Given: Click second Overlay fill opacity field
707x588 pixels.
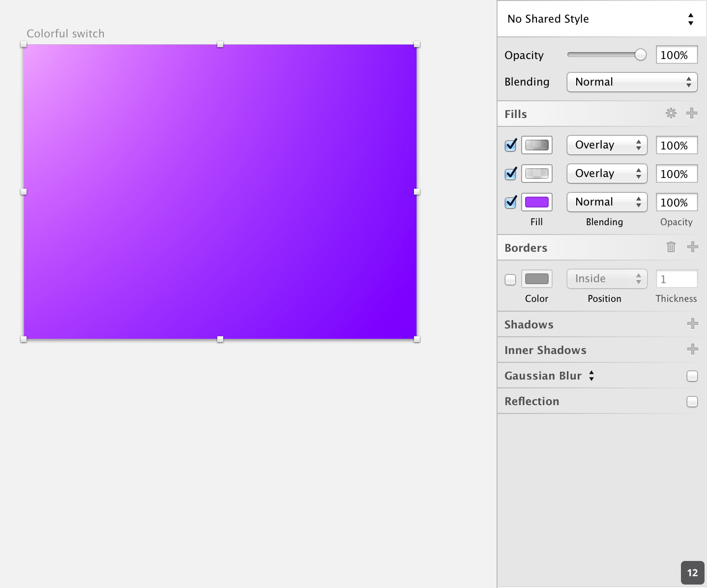Looking at the screenshot, I should pyautogui.click(x=677, y=174).
